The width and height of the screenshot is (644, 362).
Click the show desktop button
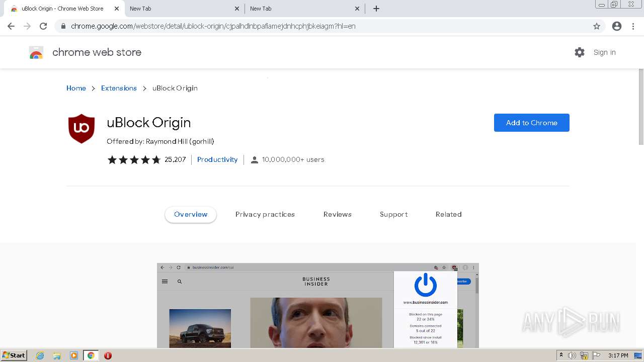638,355
